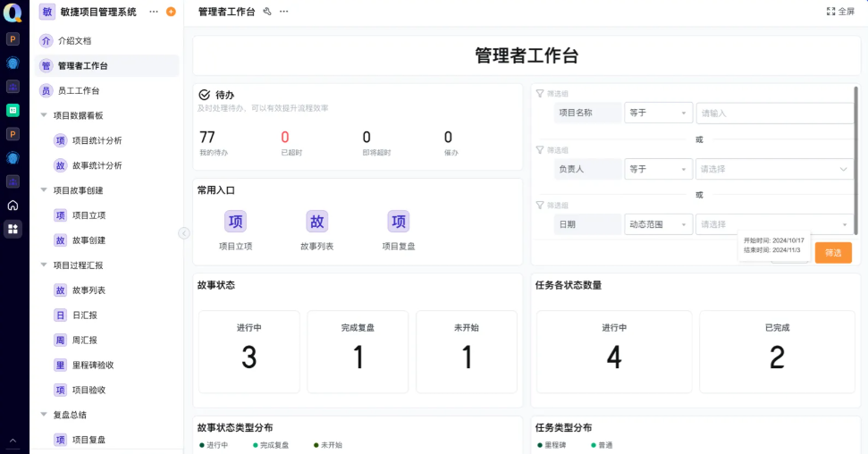
Task: Open the 项目复盘 shortcut icon in 常用入口
Action: coord(399,222)
